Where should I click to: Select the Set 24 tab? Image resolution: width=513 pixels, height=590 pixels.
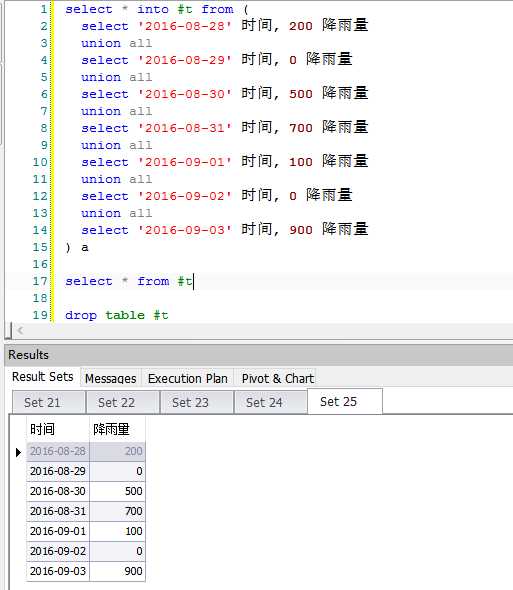pos(270,402)
